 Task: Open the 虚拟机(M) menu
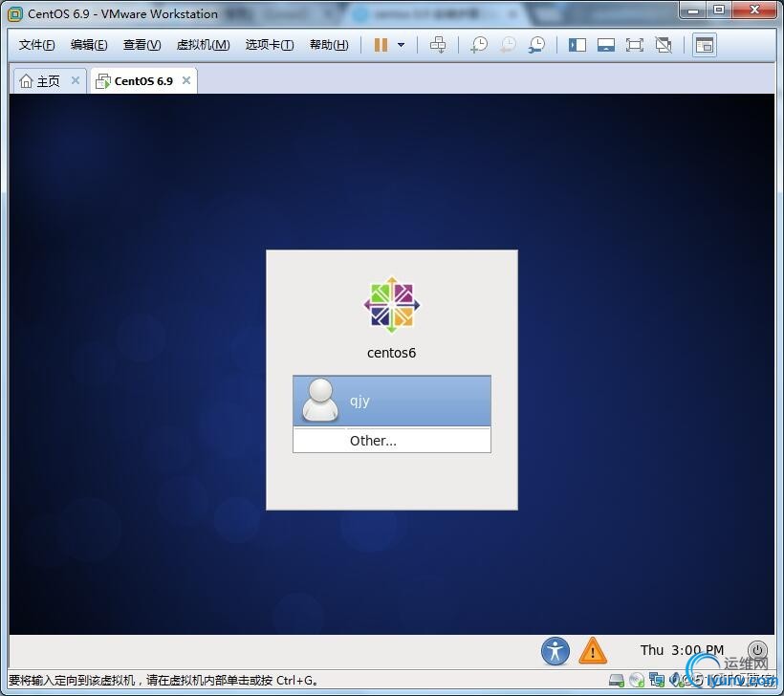coord(203,45)
